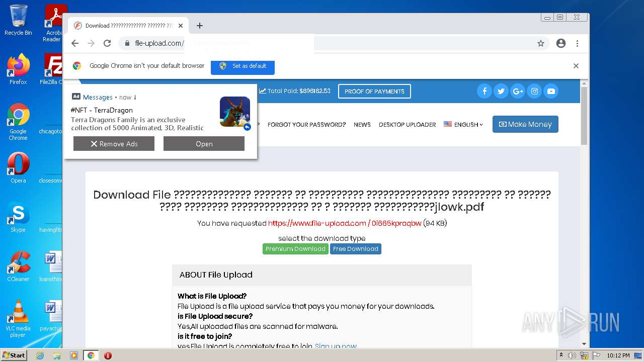Click the ABOUT File Upload heading

(216, 275)
